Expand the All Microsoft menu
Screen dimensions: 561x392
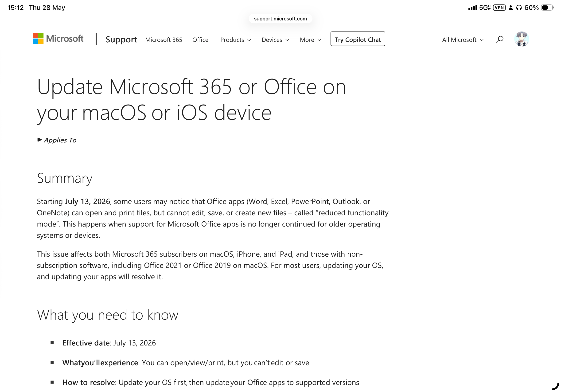tap(463, 40)
